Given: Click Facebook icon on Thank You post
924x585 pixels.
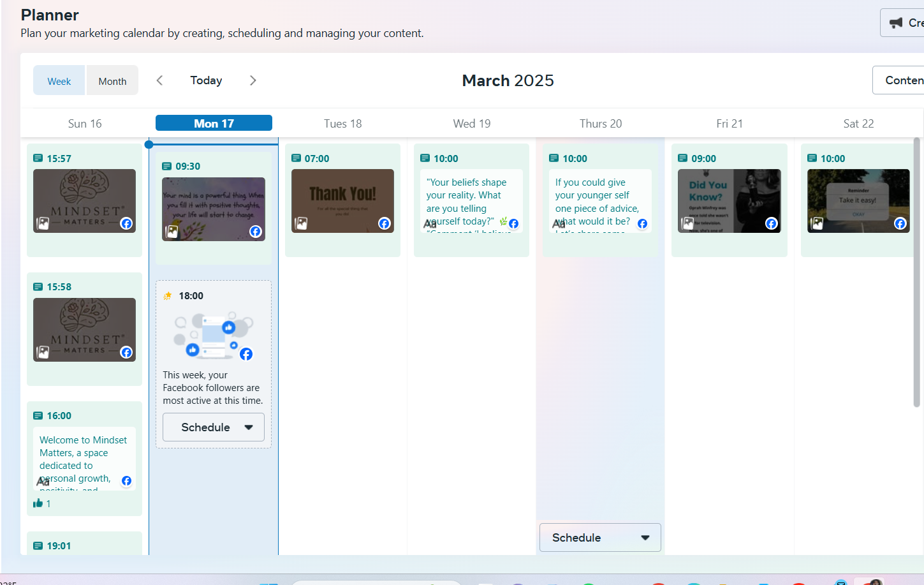Looking at the screenshot, I should pyautogui.click(x=384, y=223).
